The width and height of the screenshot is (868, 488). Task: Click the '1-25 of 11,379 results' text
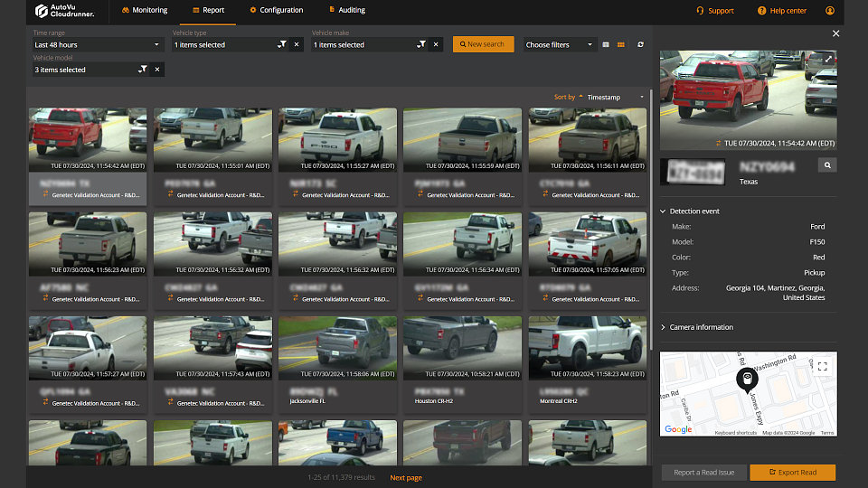pyautogui.click(x=341, y=477)
